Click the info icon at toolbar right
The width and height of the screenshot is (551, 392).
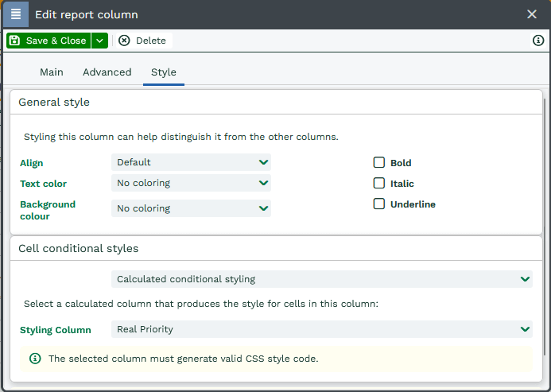click(x=538, y=41)
